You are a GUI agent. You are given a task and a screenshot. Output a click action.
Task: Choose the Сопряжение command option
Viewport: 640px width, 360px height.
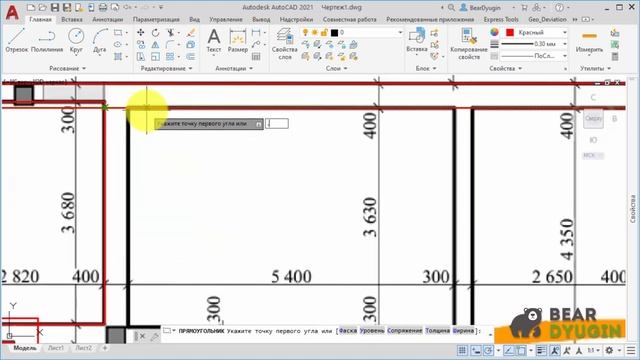(x=404, y=331)
